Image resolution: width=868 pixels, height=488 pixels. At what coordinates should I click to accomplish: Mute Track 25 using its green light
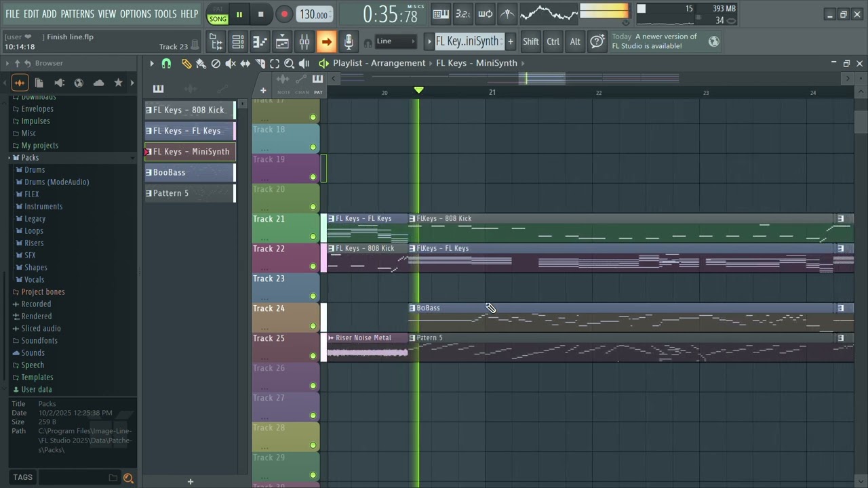pyautogui.click(x=313, y=356)
